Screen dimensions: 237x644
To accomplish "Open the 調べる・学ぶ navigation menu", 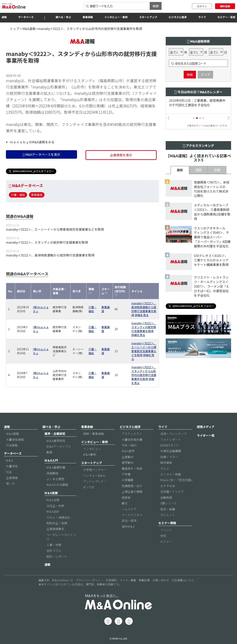I will pyautogui.click(x=63, y=17).
